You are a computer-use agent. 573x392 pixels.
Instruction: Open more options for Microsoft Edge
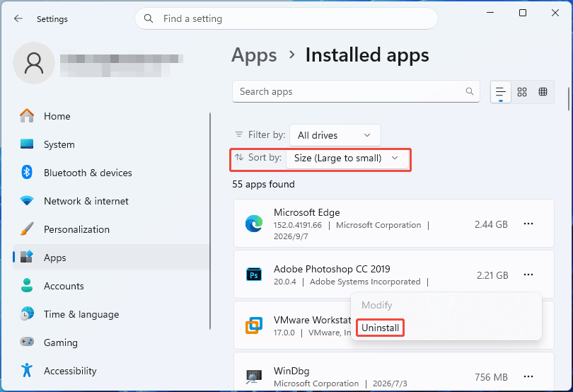[528, 224]
